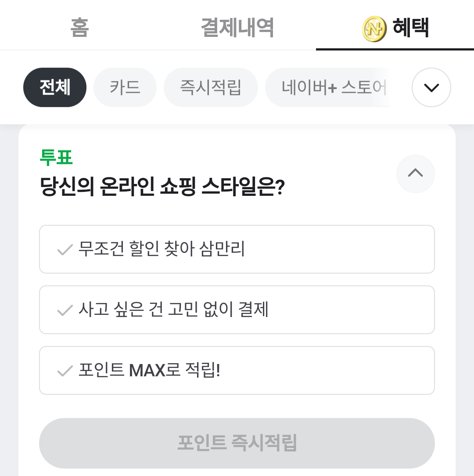Go to the 홈 tab
Image resolution: width=474 pixels, height=476 pixels.
[x=79, y=28]
